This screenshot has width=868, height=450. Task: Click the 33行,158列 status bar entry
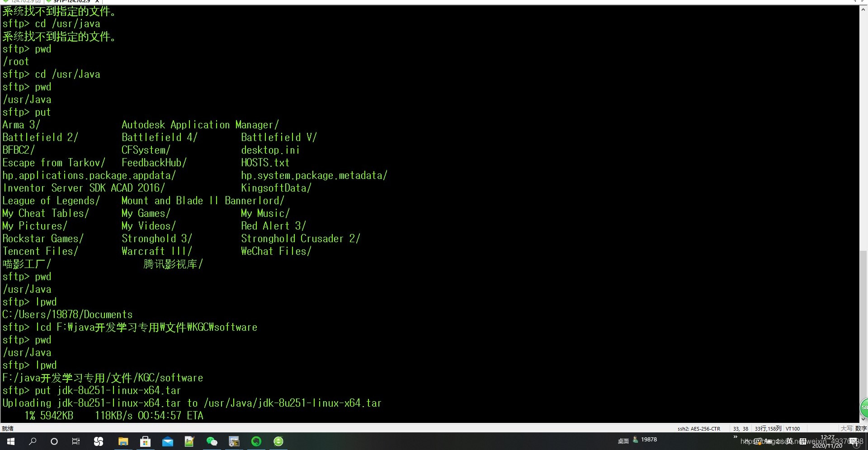coord(768,429)
